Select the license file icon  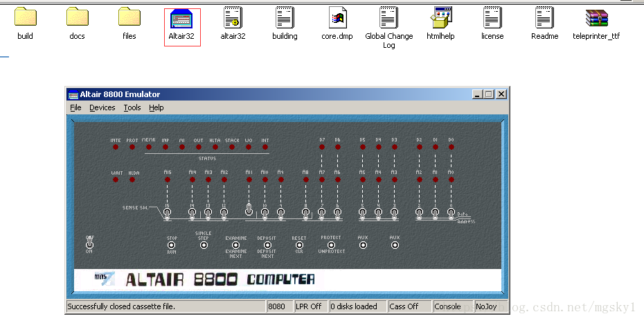coord(492,19)
